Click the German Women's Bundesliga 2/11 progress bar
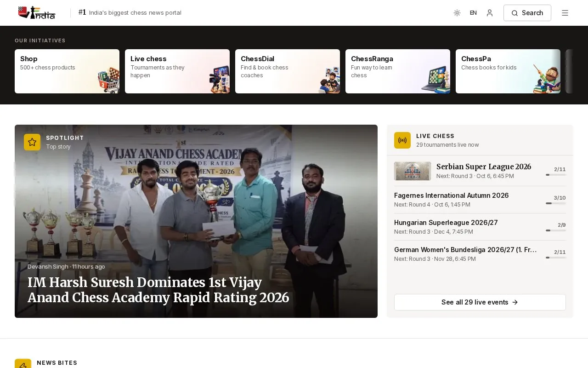 [x=556, y=258]
